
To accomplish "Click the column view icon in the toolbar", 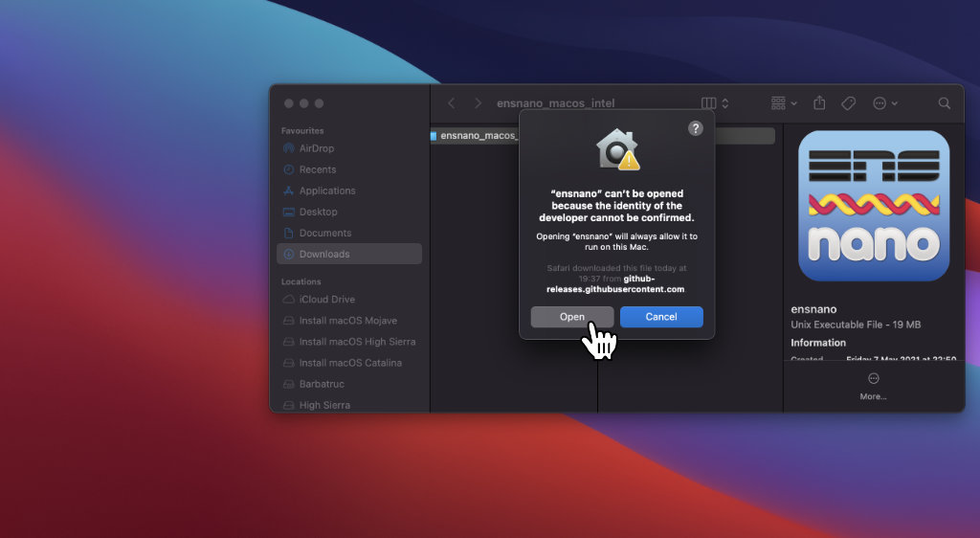I will 709,103.
